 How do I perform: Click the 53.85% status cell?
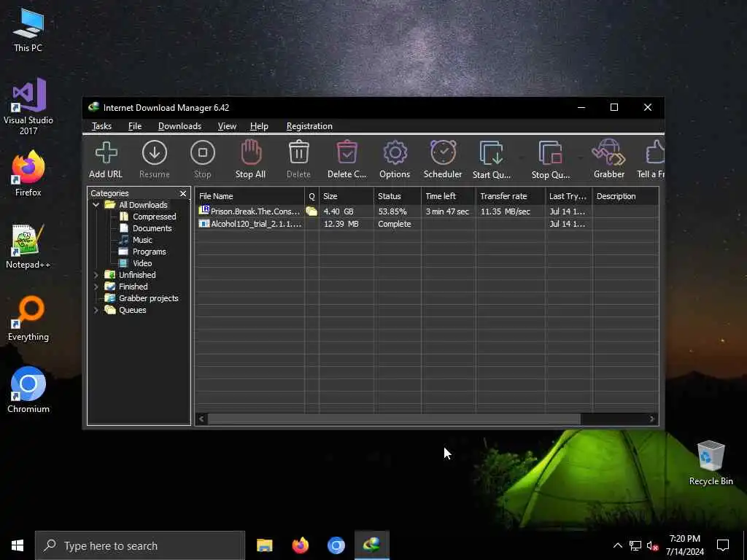392,211
